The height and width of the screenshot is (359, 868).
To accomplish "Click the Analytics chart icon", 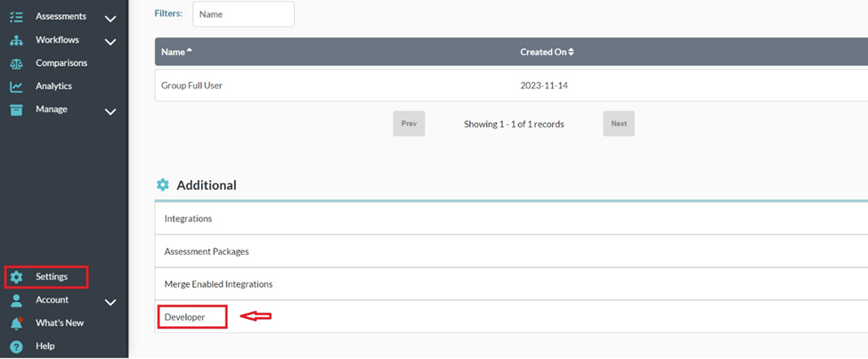I will 16,86.
